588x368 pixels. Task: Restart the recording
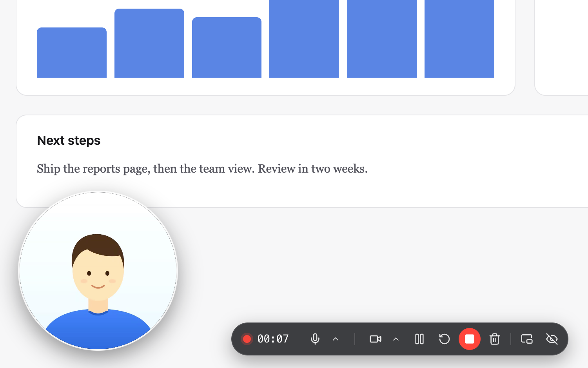pyautogui.click(x=445, y=339)
